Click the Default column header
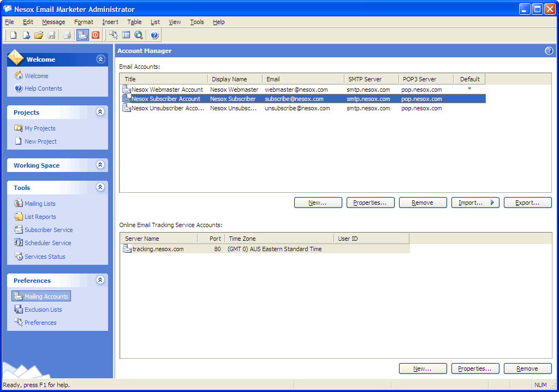 pos(469,79)
